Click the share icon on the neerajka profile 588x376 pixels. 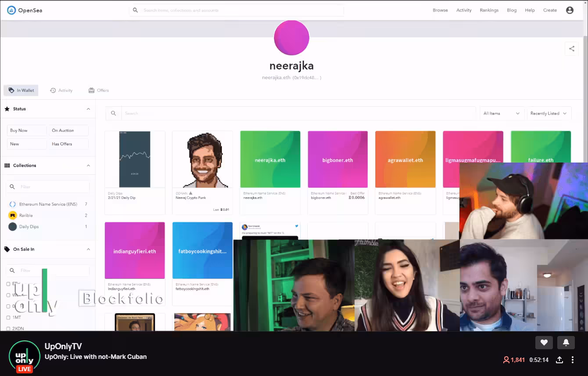pos(571,49)
